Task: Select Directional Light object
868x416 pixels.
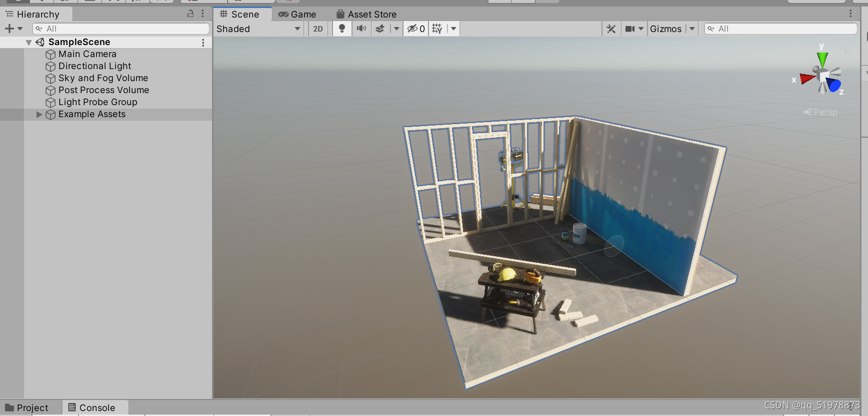Action: pyautogui.click(x=94, y=66)
